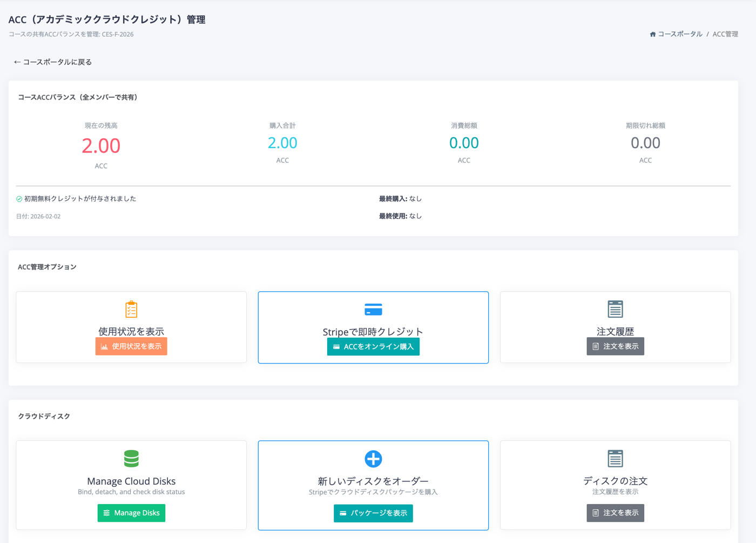Open usage with the orange 使用状況を表示 button
Image resolution: width=756 pixels, height=543 pixels.
pos(131,346)
